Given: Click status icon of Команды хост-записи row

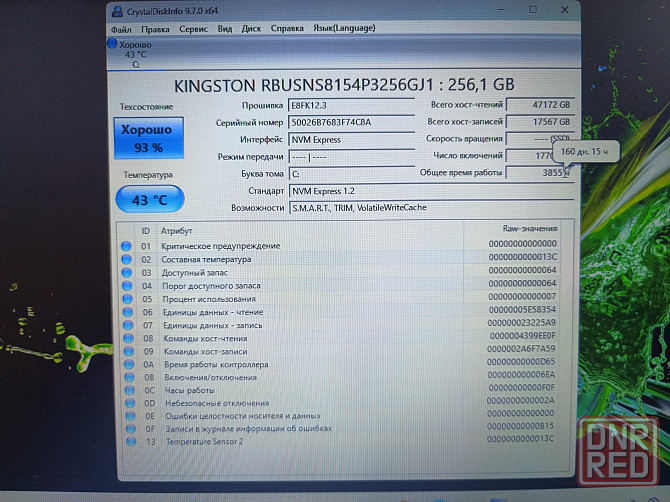Looking at the screenshot, I should [129, 352].
